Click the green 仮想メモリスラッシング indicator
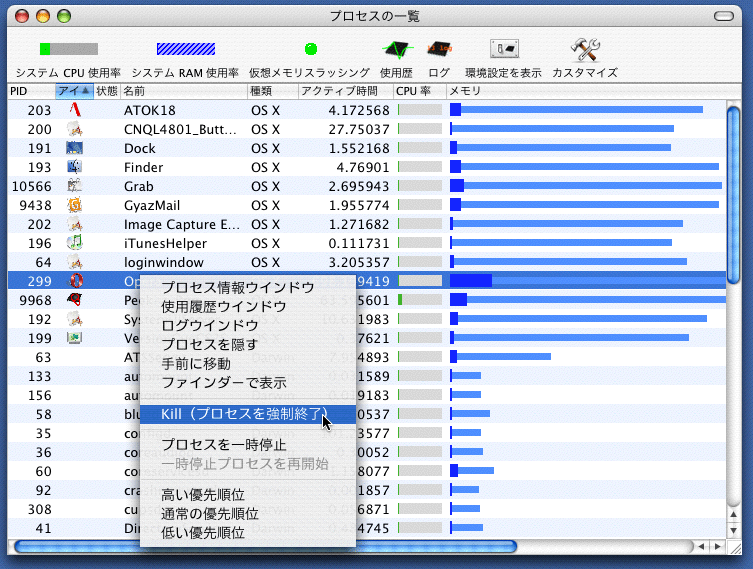Image resolution: width=753 pixels, height=569 pixels. pos(311,49)
